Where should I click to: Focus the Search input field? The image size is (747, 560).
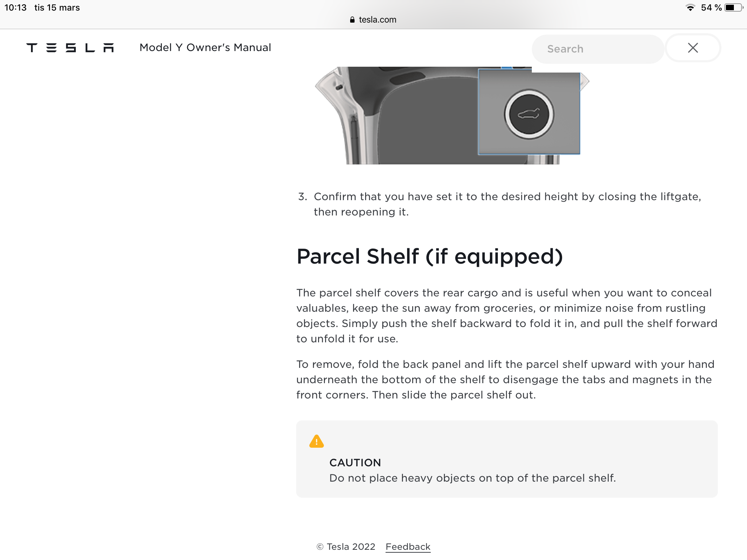tap(598, 49)
